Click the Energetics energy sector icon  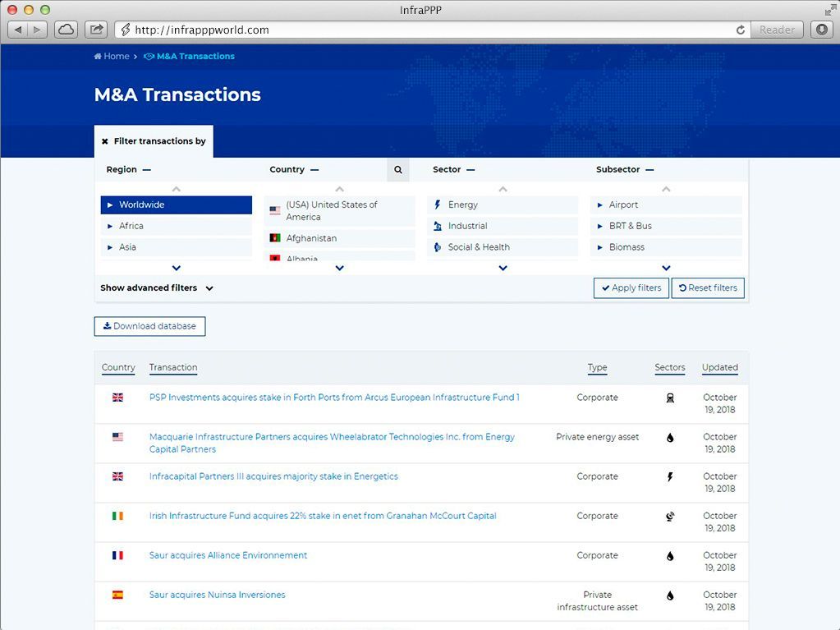[x=670, y=477]
